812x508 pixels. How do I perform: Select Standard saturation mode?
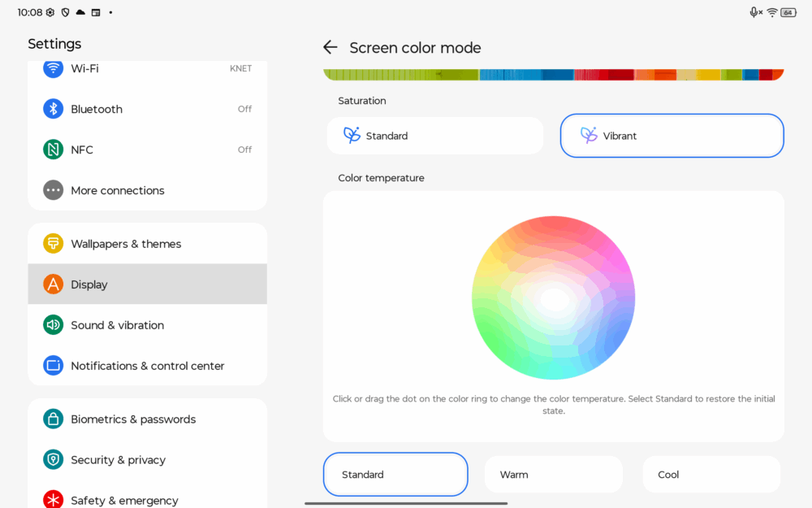click(435, 135)
